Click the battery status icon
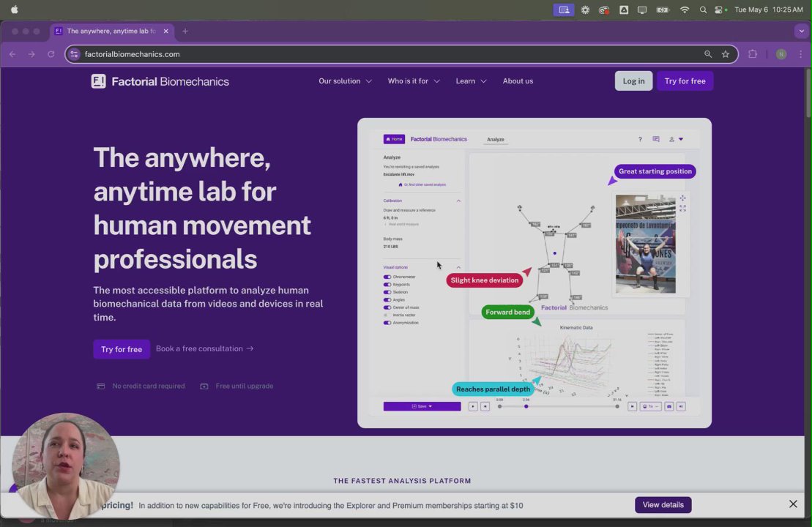This screenshot has width=812, height=527. (x=663, y=10)
